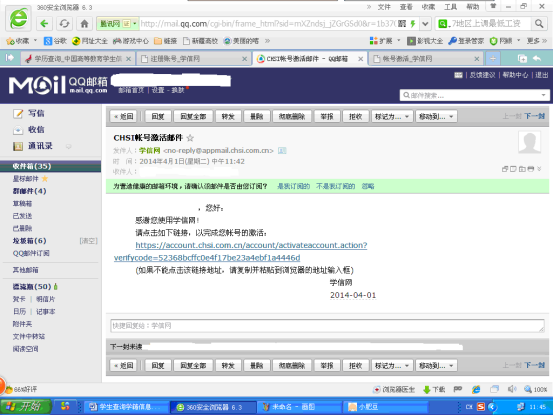
Task: Close the 注册帐号_学信网 tab
Action: point(244,59)
